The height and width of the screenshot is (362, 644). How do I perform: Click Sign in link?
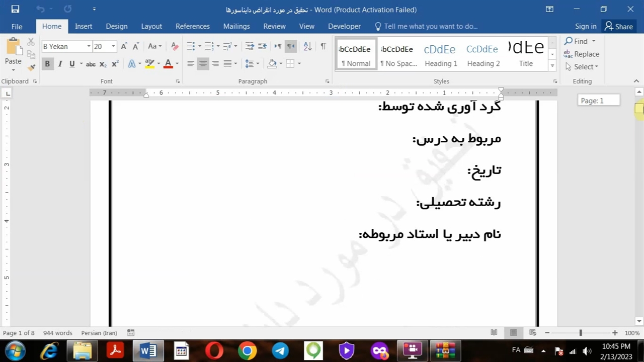[586, 26]
